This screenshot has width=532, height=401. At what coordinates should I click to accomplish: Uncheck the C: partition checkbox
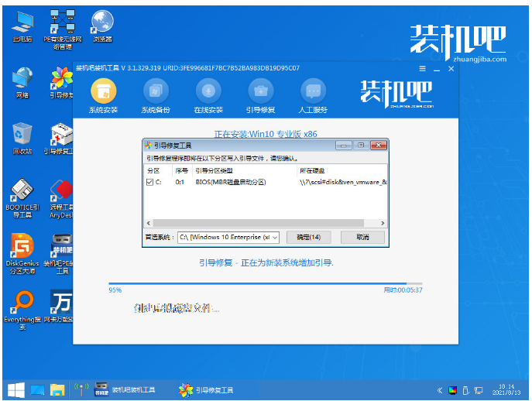click(x=150, y=182)
